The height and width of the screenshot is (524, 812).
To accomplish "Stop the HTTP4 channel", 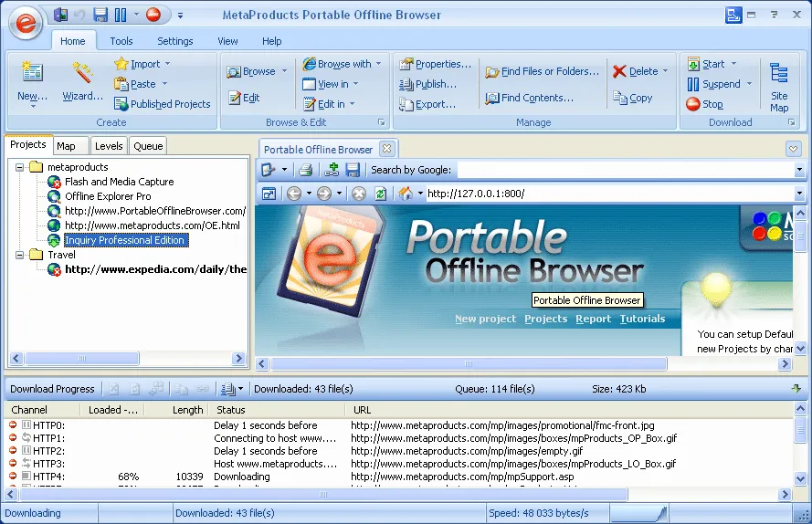I will (x=13, y=476).
